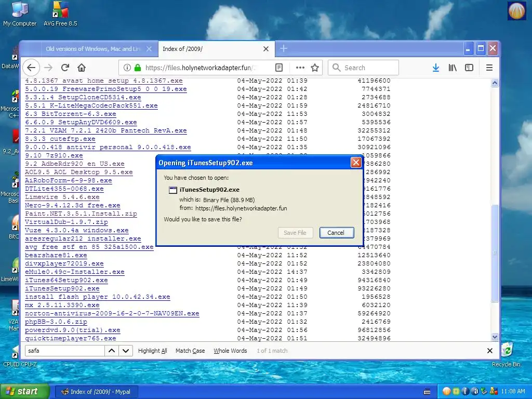Maximize the Mypal browser window

click(481, 49)
